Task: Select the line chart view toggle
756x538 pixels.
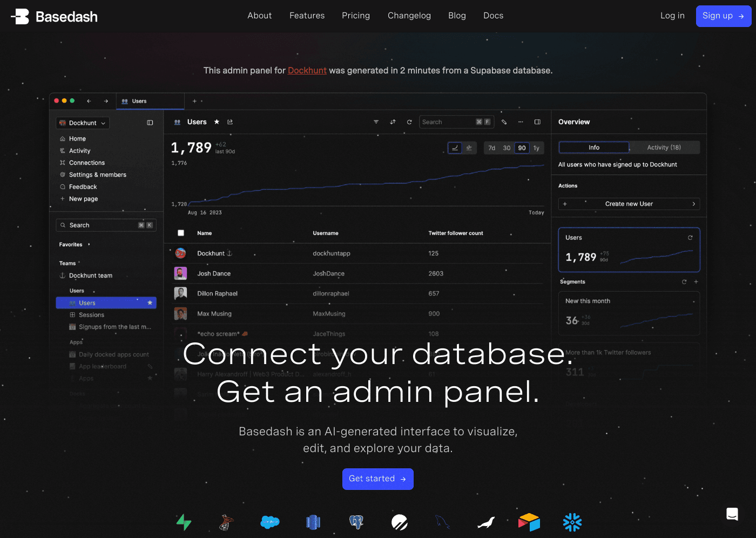Action: pos(455,148)
